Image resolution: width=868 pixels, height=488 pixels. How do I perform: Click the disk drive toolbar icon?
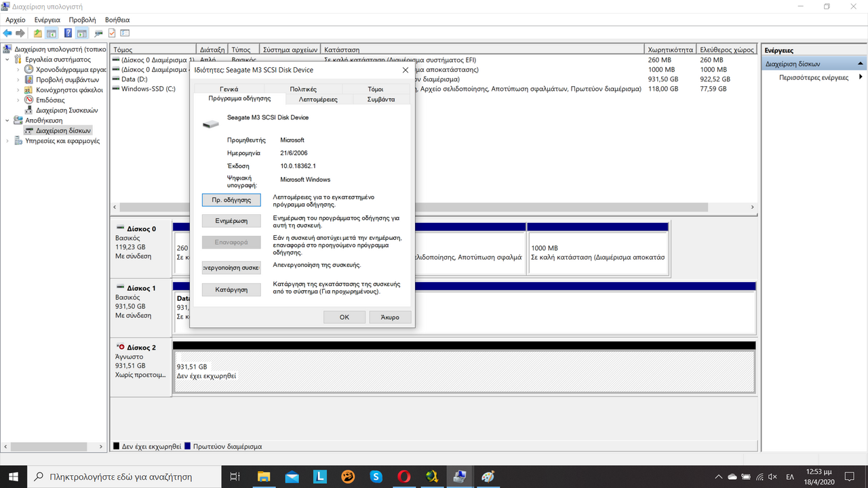[99, 33]
